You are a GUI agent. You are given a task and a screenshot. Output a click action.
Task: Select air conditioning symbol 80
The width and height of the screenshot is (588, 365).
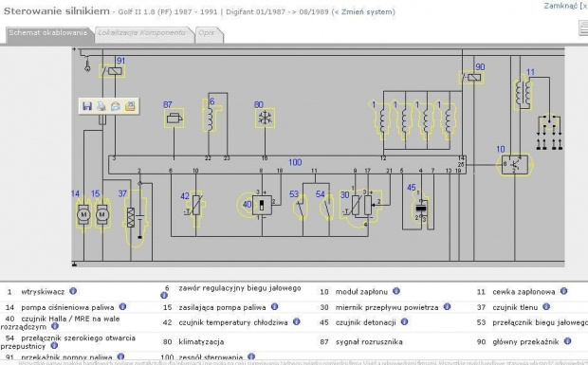[x=265, y=119]
